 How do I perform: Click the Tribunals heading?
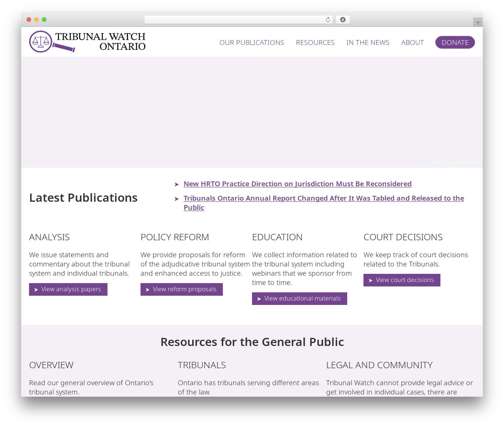[202, 365]
